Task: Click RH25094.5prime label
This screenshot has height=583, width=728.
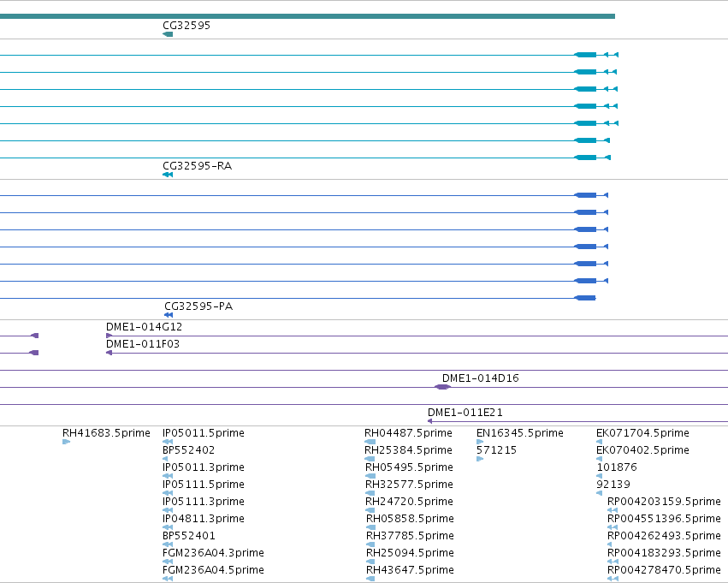Action: tap(410, 553)
